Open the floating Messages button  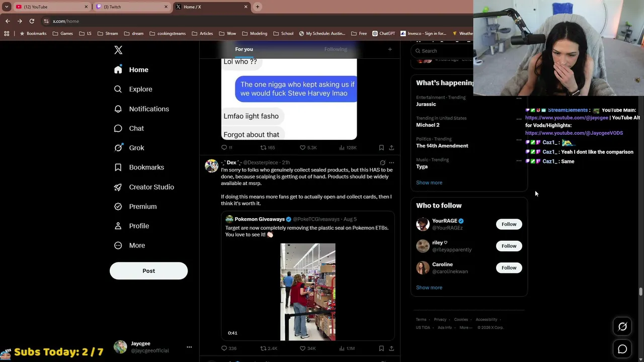[x=622, y=349]
